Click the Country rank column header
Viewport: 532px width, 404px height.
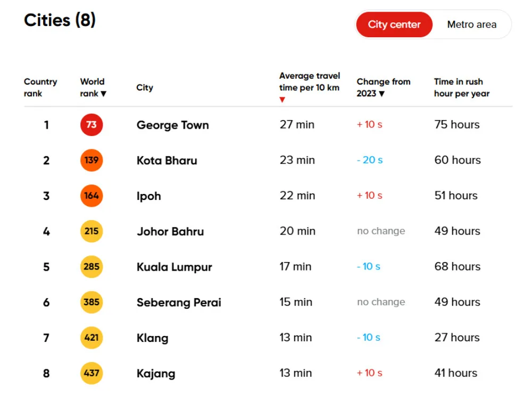(40, 88)
